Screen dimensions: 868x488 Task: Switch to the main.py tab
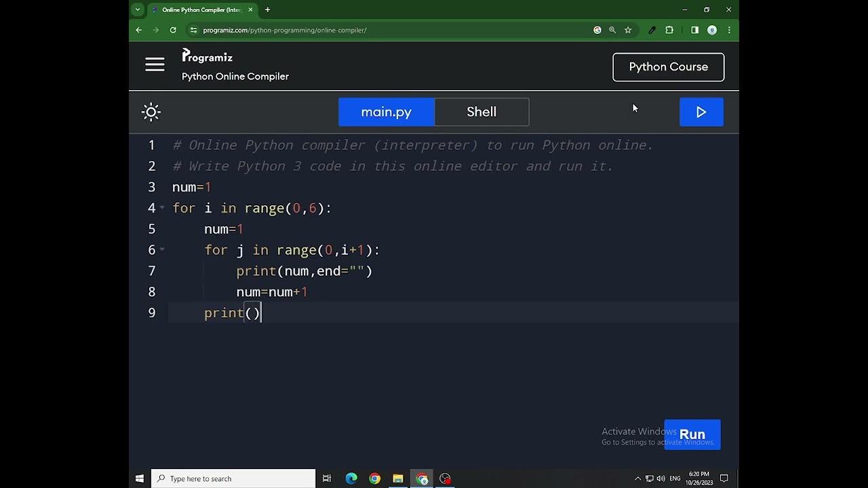point(387,112)
